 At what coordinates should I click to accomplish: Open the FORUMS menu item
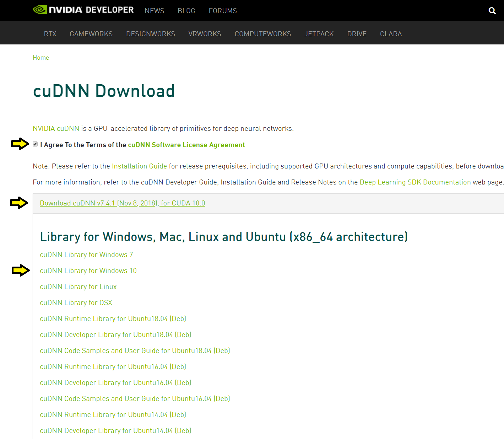[x=223, y=11]
